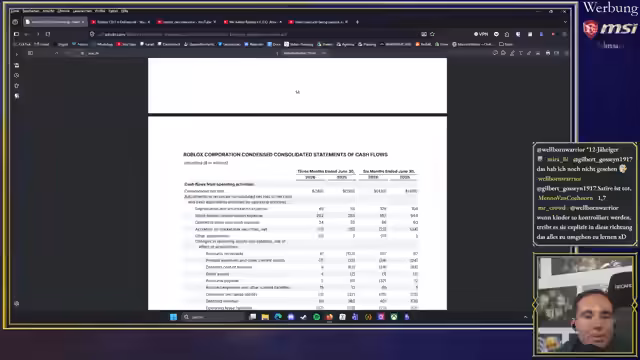Open Microsoft Teams from the taskbar
The image size is (640, 360).
click(355, 317)
